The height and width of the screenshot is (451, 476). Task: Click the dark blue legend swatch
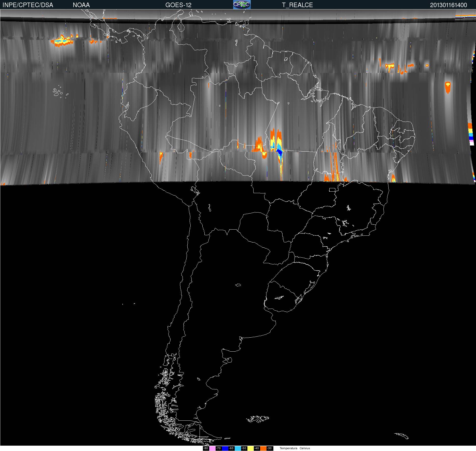tap(225, 448)
